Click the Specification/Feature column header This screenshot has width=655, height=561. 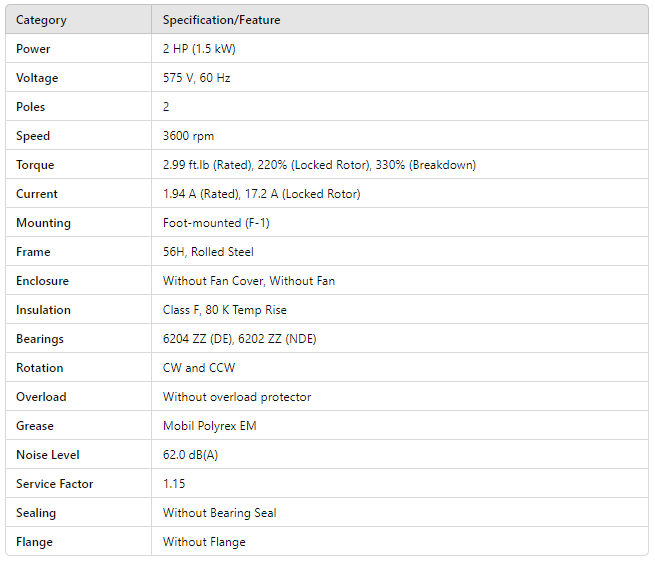click(222, 20)
